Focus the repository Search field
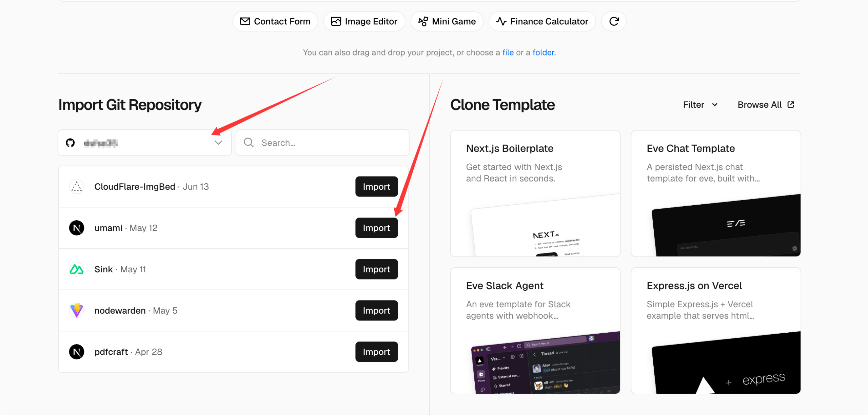 point(322,143)
